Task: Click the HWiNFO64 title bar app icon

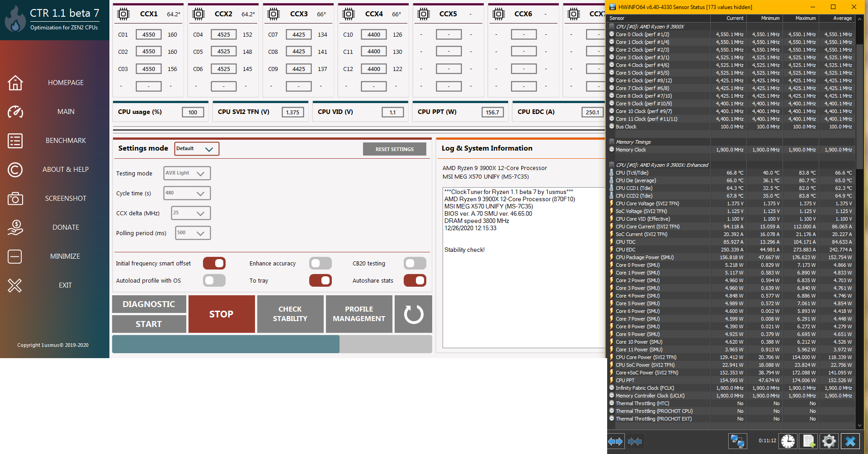Action: (613, 7)
